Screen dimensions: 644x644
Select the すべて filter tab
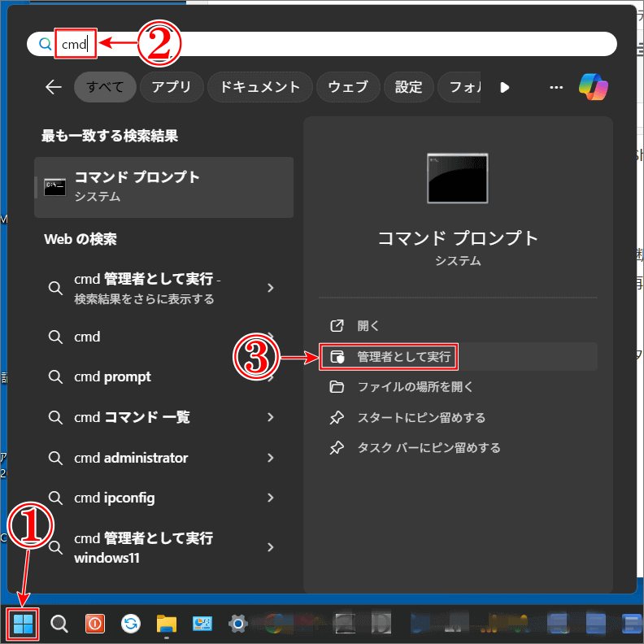tap(105, 87)
